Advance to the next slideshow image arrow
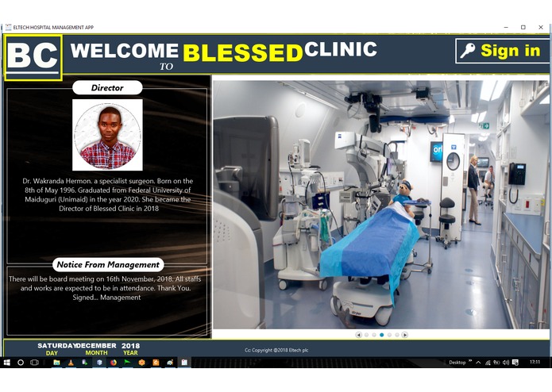552x392 pixels. [x=405, y=335]
